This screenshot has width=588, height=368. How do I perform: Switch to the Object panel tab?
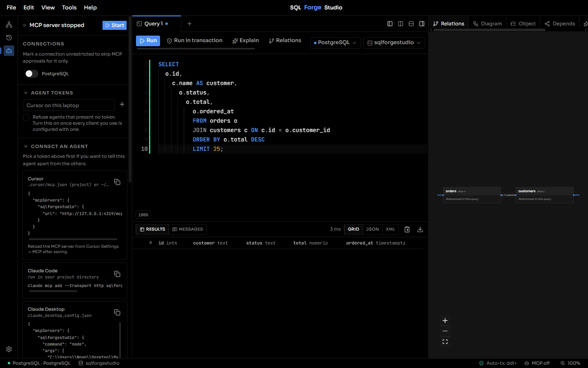pos(523,24)
